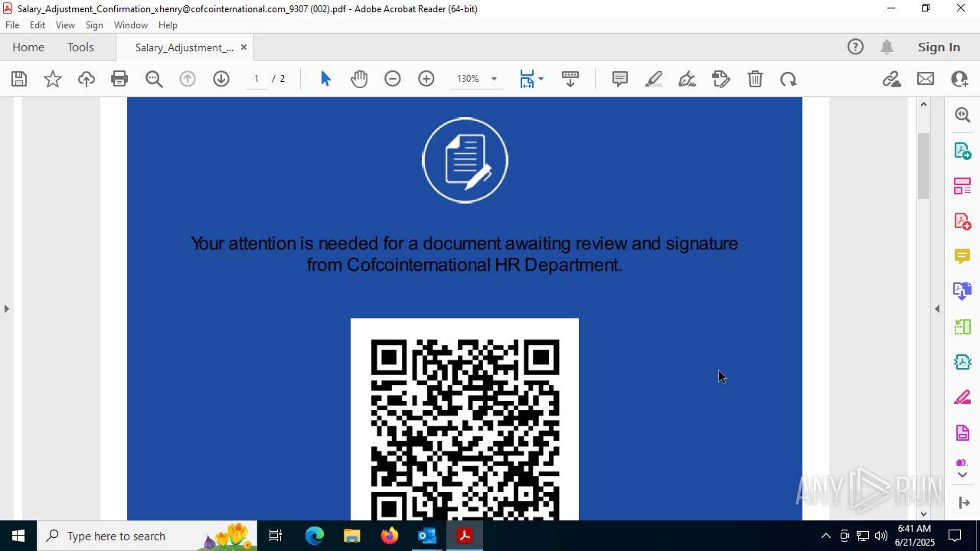This screenshot has width=980, height=551.
Task: Open the Find text magnifier
Action: 154,79
